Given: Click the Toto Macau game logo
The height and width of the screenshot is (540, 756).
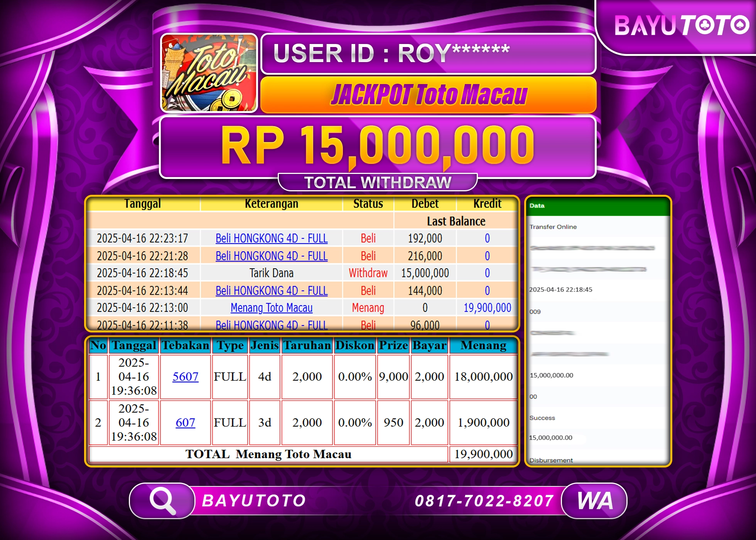Looking at the screenshot, I should pyautogui.click(x=208, y=73).
